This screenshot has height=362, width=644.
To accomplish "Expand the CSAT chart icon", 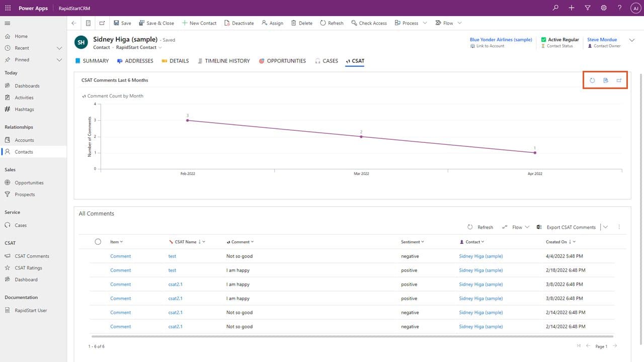I will (619, 80).
